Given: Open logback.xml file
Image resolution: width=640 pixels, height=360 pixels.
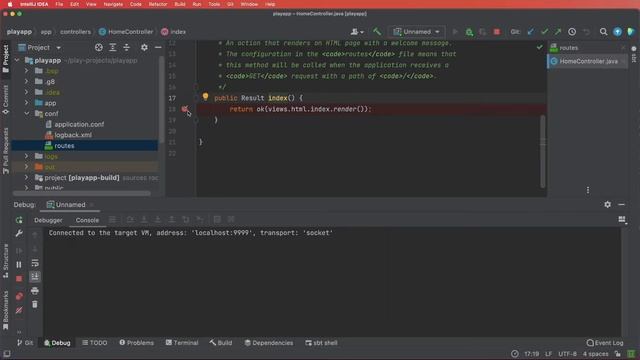Looking at the screenshot, I should pyautogui.click(x=73, y=135).
